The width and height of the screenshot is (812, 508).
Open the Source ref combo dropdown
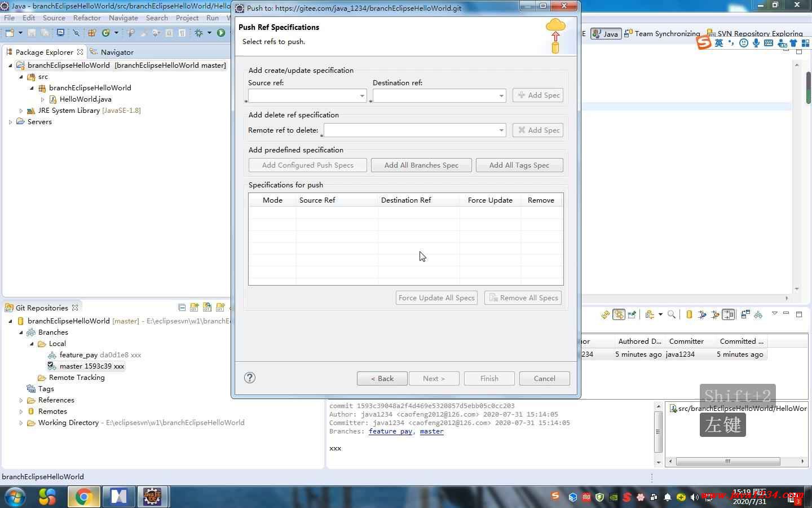pos(362,96)
